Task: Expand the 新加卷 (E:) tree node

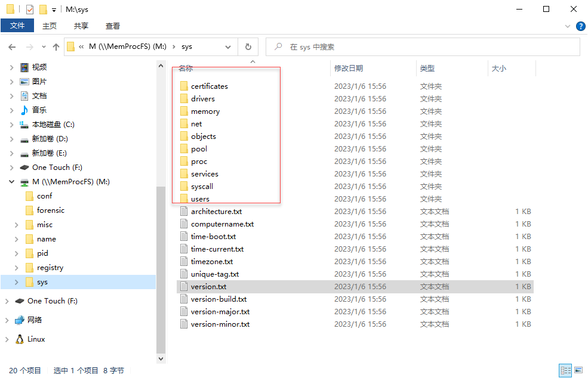Action: click(x=11, y=153)
